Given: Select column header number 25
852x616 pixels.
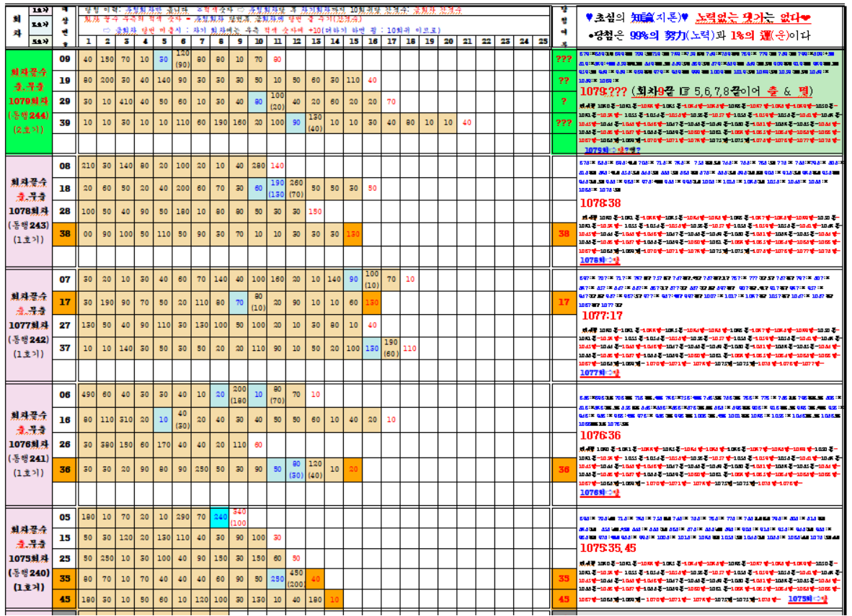Looking at the screenshot, I should click(x=543, y=42).
